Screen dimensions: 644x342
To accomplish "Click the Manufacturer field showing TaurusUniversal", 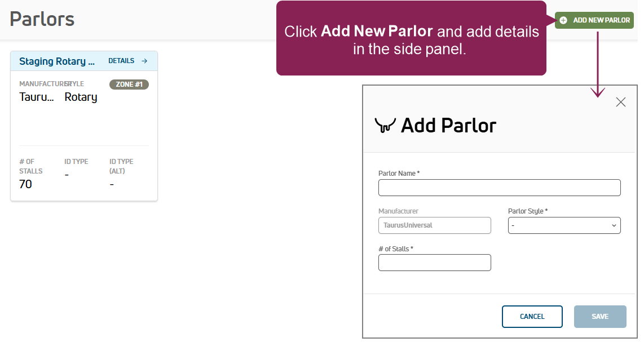I will pos(434,225).
